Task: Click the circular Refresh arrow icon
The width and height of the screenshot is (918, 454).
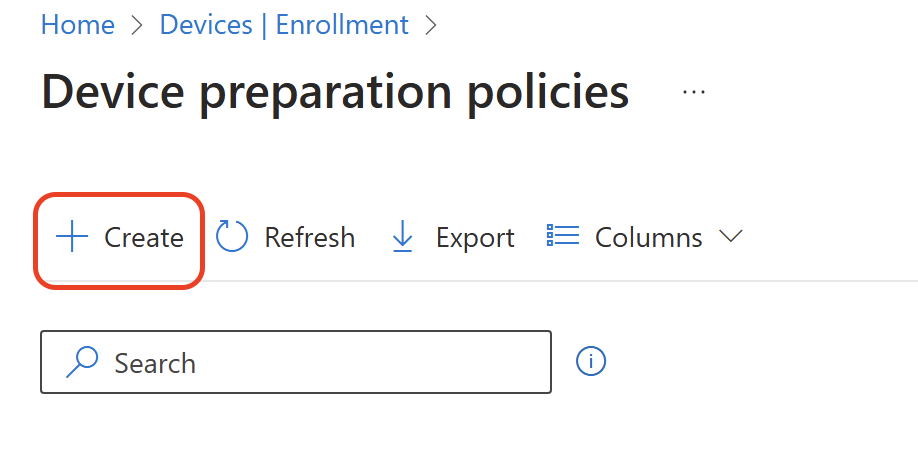Action: (x=232, y=237)
